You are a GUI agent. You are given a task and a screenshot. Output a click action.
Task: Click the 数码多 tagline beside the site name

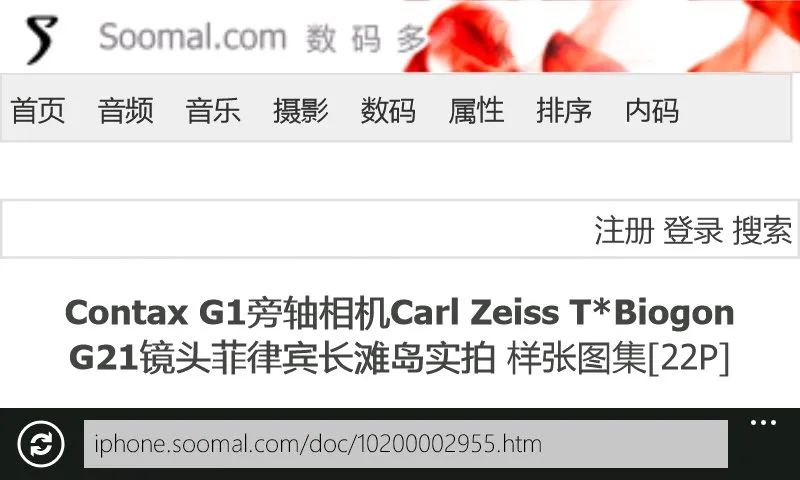365,39
